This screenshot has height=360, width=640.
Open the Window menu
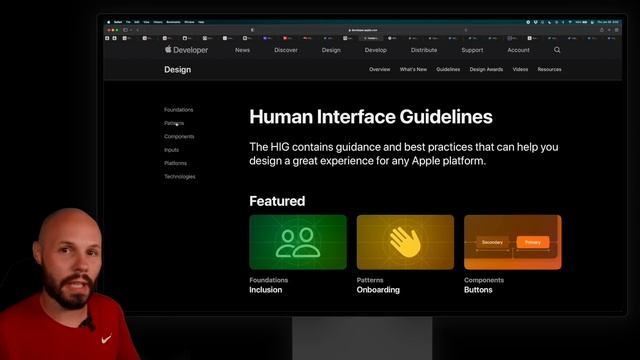(189, 22)
